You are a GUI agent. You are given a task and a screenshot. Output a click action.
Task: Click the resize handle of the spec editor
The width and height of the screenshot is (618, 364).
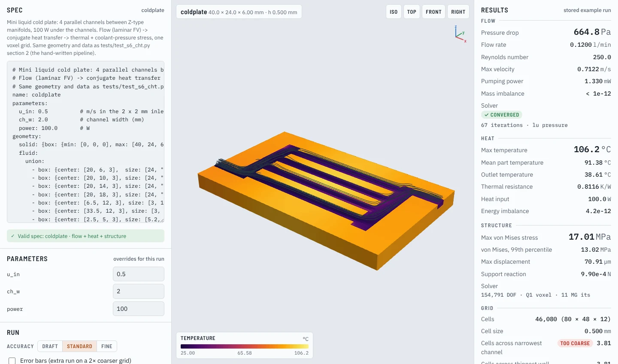pos(161,220)
